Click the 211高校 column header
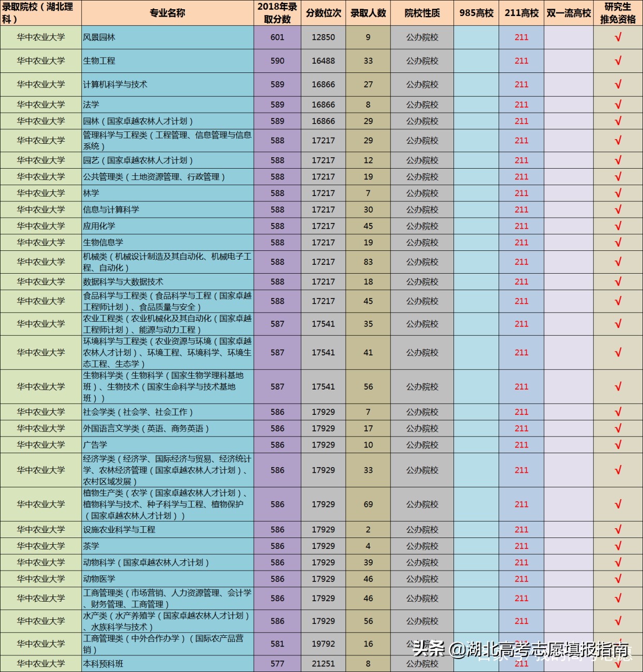Image resolution: width=643 pixels, height=672 pixels. (x=521, y=13)
